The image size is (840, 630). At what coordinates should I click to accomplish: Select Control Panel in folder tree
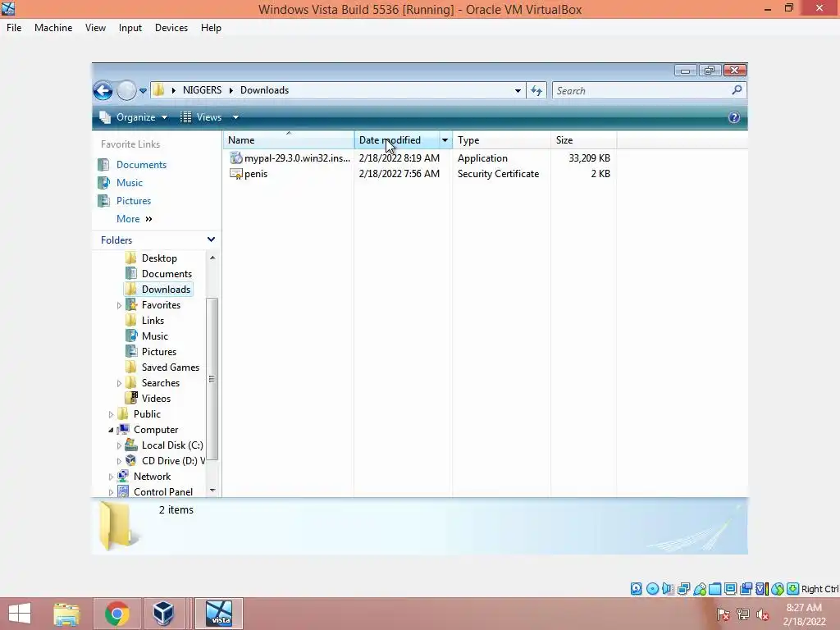click(x=163, y=492)
